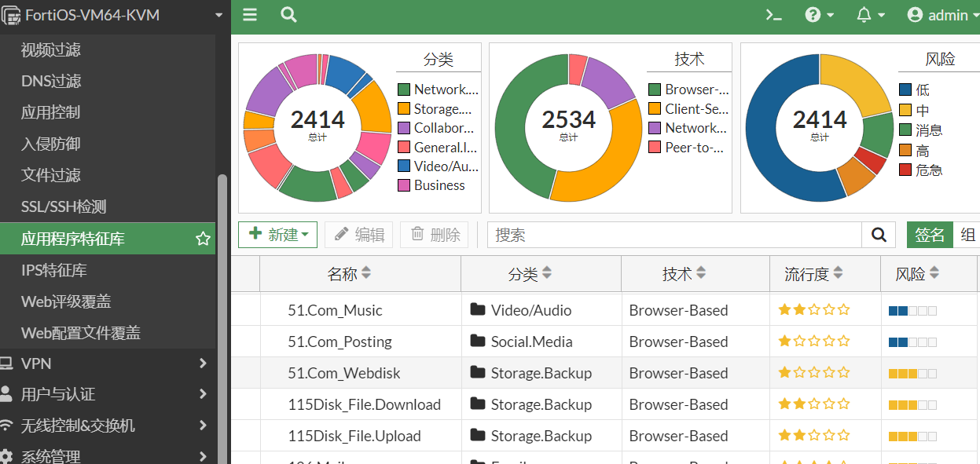980x464 pixels.
Task: Click the favorite star beside 应用程序特征库
Action: click(x=203, y=239)
